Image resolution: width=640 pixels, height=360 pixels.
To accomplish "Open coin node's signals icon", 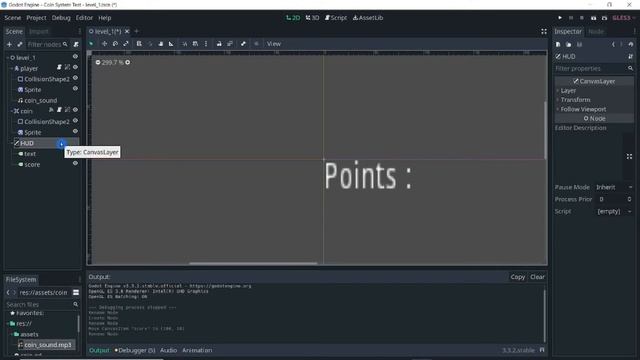I will 51,110.
